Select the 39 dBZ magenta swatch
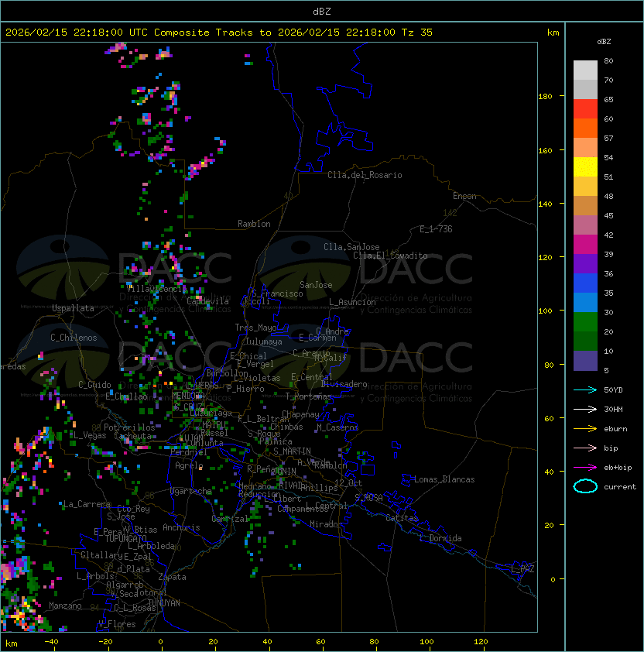This screenshot has width=644, height=652. [x=585, y=244]
